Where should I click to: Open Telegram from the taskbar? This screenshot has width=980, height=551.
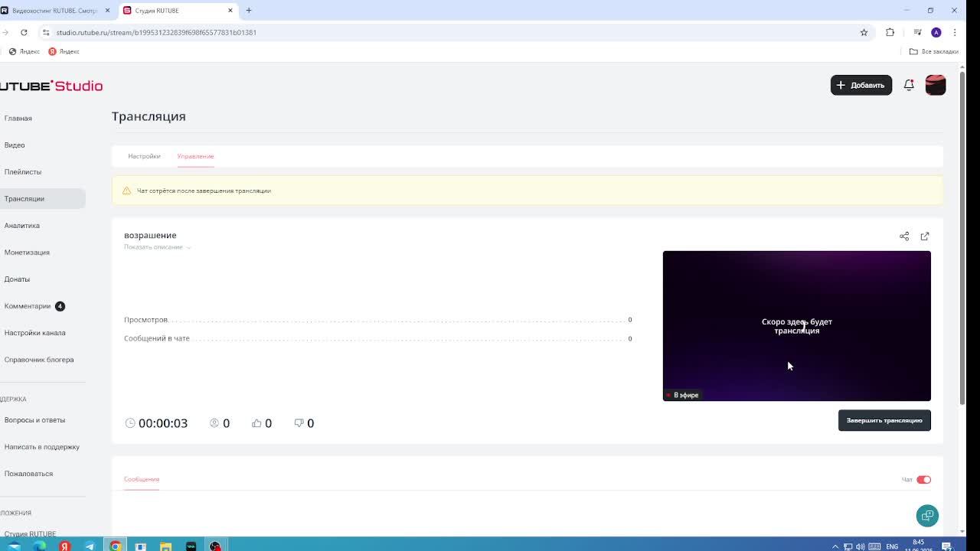[x=90, y=546]
